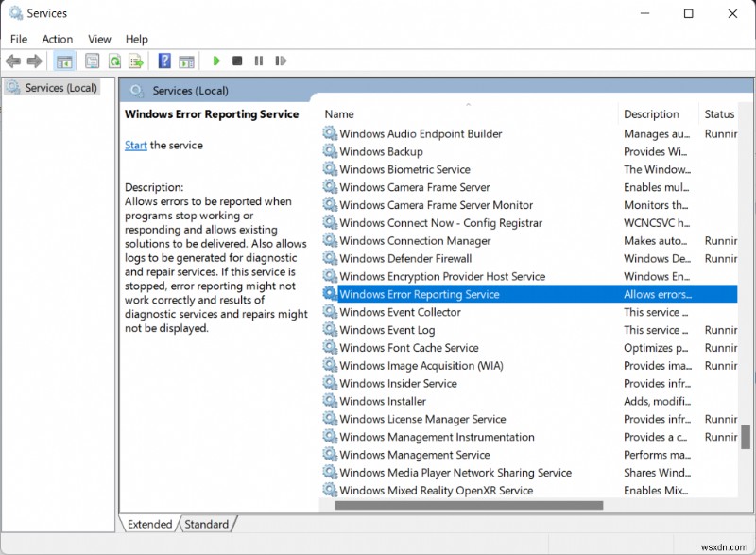The width and height of the screenshot is (756, 555).
Task: Click the Stop Service square icon
Action: (237, 61)
